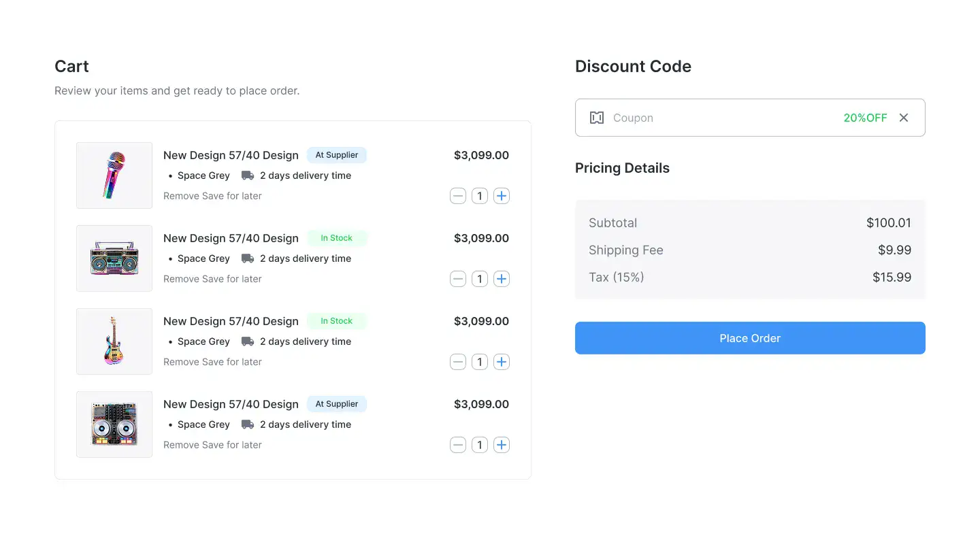Click the In Stock badge on boombox item
Viewport: 980px width, 534px height.
pyautogui.click(x=336, y=238)
